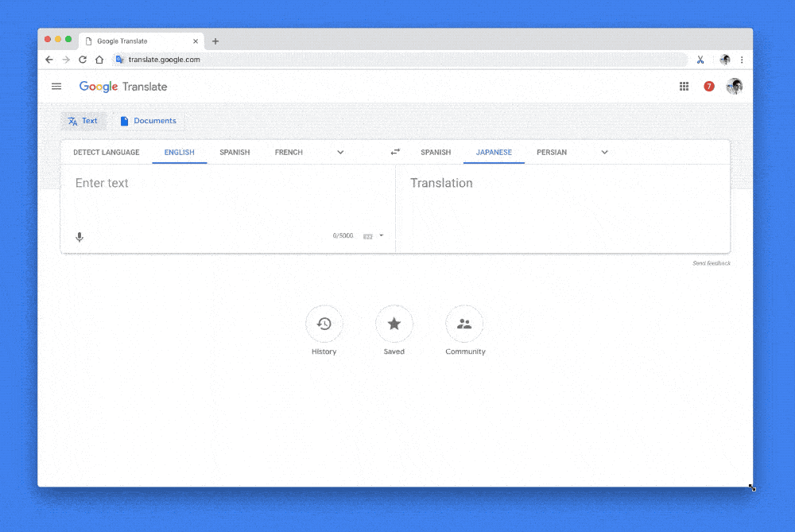This screenshot has width=795, height=532.
Task: Click the keyboard input tools icon
Action: [368, 236]
